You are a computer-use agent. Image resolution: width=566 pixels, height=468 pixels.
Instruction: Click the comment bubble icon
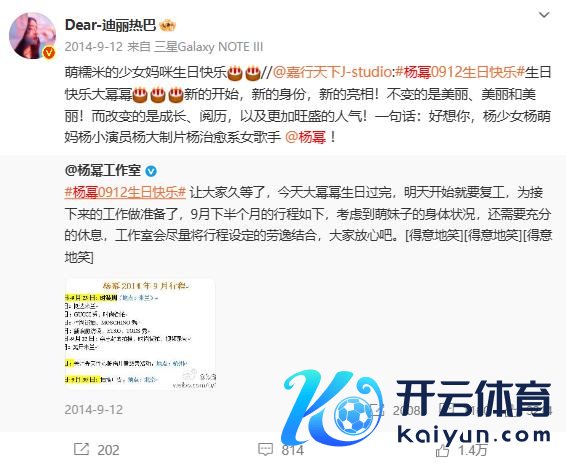click(x=265, y=450)
